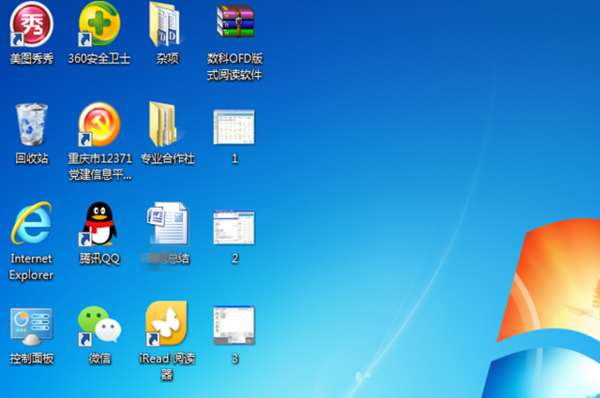This screenshot has height=398, width=600.
Task: Click the 腾讯QQ label text
Action: click(x=99, y=259)
